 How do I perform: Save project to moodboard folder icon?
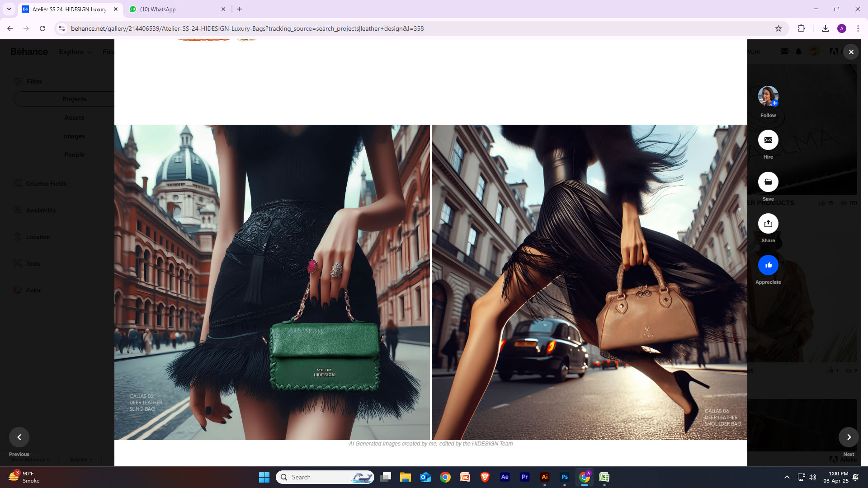(768, 182)
